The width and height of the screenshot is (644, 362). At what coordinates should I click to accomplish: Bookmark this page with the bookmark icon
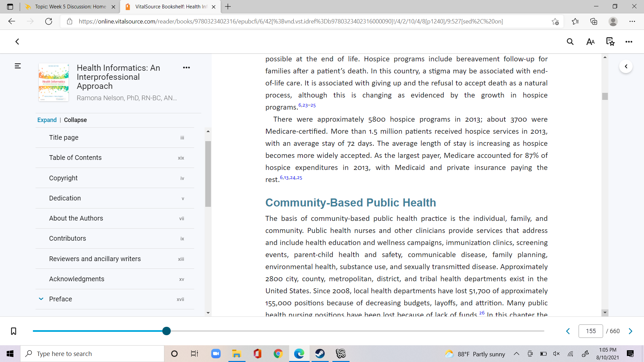[x=13, y=331]
